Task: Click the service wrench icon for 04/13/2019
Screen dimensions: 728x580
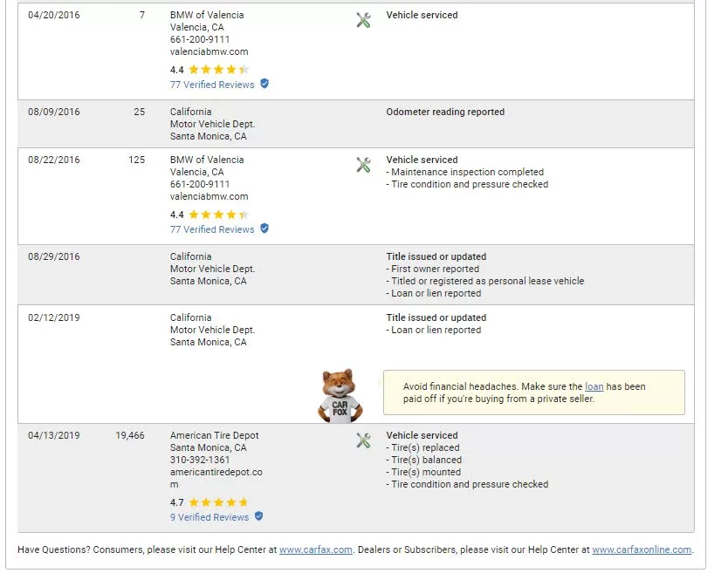Action: point(363,440)
